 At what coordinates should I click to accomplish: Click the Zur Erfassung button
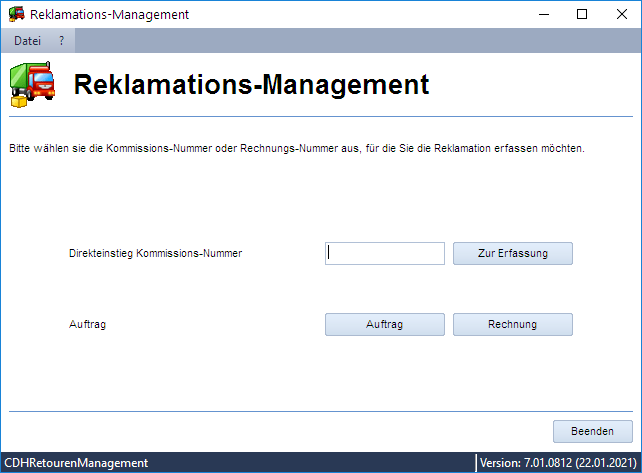(513, 253)
